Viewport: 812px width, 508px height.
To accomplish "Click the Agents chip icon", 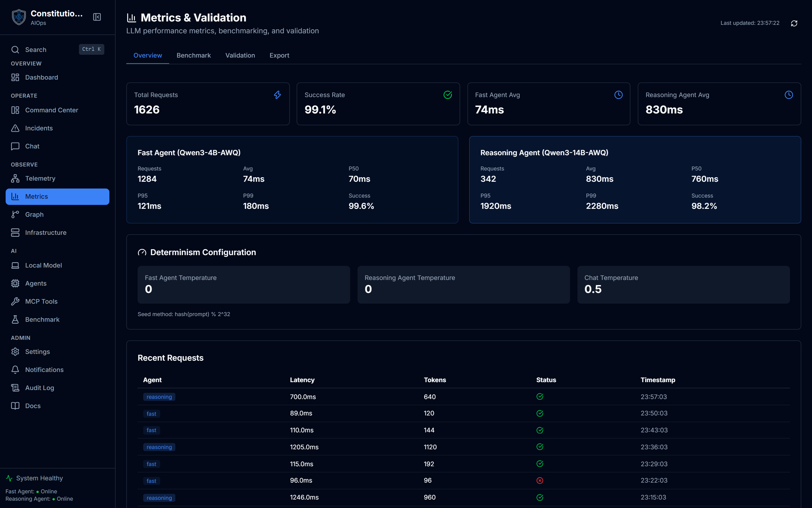I will tap(15, 284).
